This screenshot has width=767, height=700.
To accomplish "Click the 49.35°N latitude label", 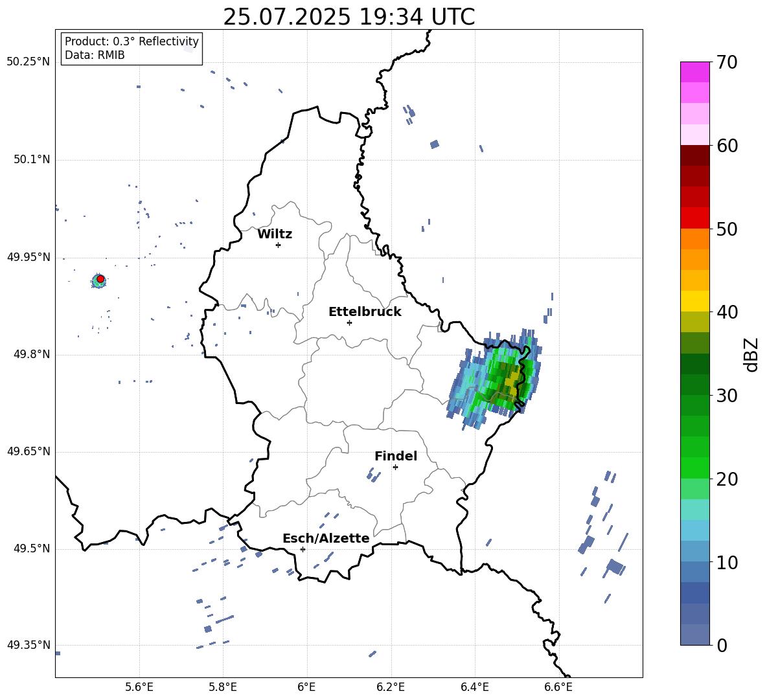I will 29,645.
